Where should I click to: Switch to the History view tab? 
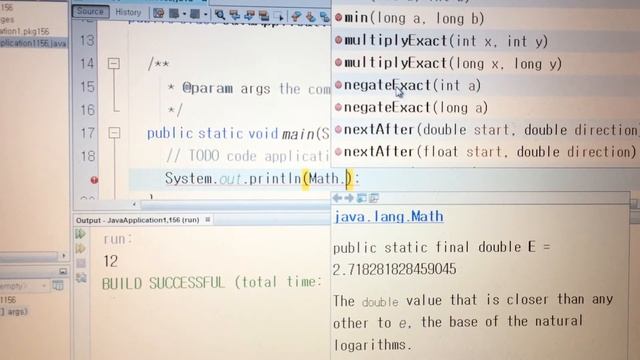tap(128, 12)
